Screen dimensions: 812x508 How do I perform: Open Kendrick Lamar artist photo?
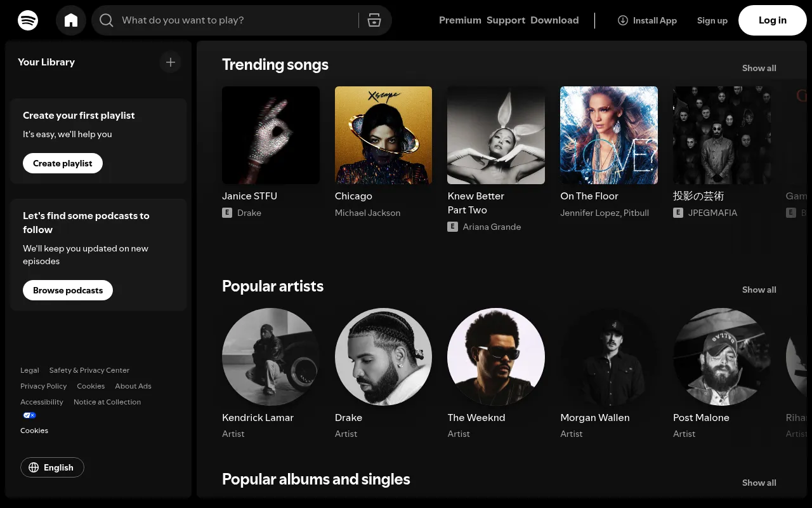click(x=271, y=357)
